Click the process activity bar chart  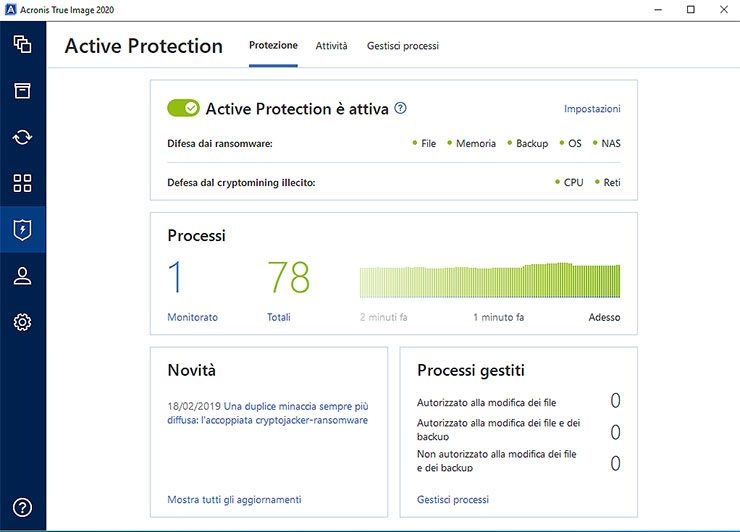pos(490,283)
